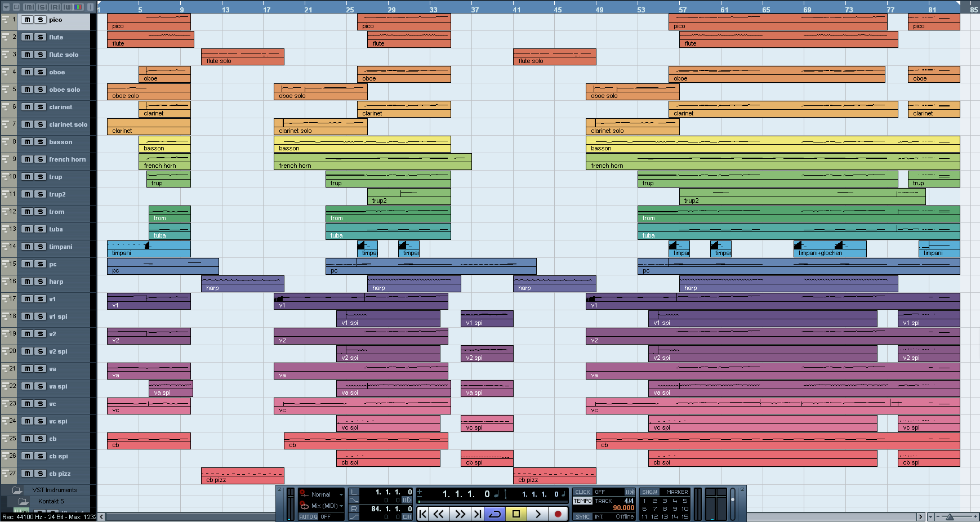Screen dimensions: 980x522
Task: Open the track color selector in track list header
Action: [x=78, y=7]
